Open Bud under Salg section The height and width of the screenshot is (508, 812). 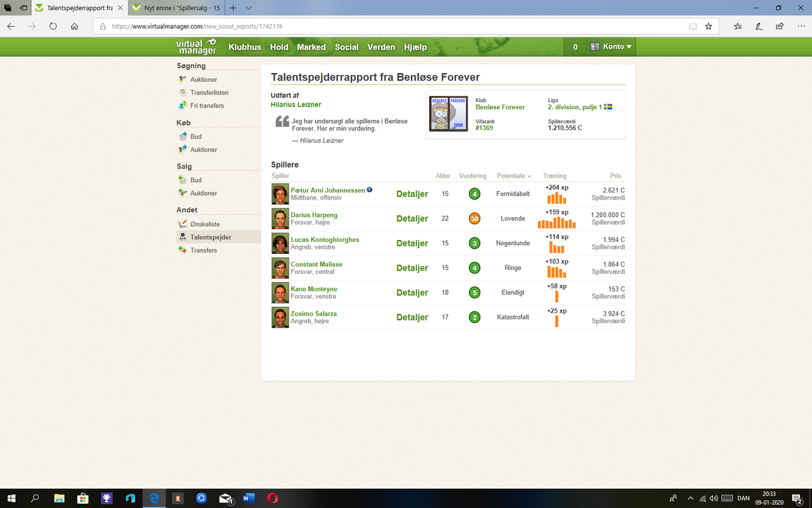tap(196, 180)
